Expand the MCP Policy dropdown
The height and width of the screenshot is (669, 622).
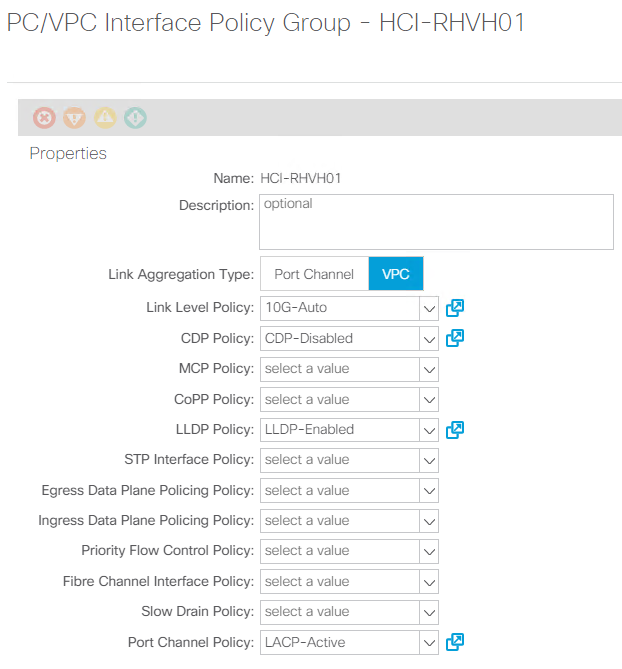click(429, 369)
